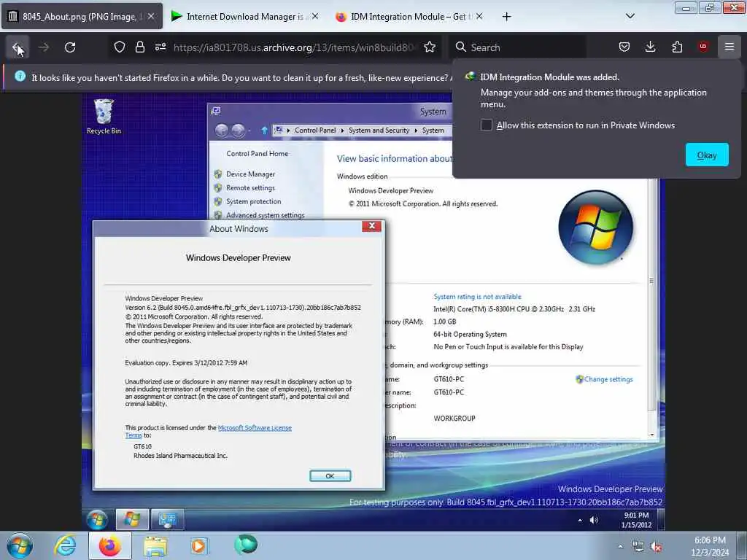
Task: Click the Start orb in pictured taskbar
Action: 97,519
